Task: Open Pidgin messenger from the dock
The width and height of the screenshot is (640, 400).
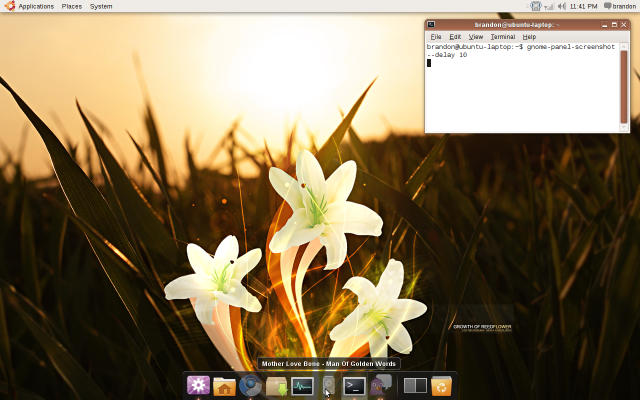Action: (380, 385)
